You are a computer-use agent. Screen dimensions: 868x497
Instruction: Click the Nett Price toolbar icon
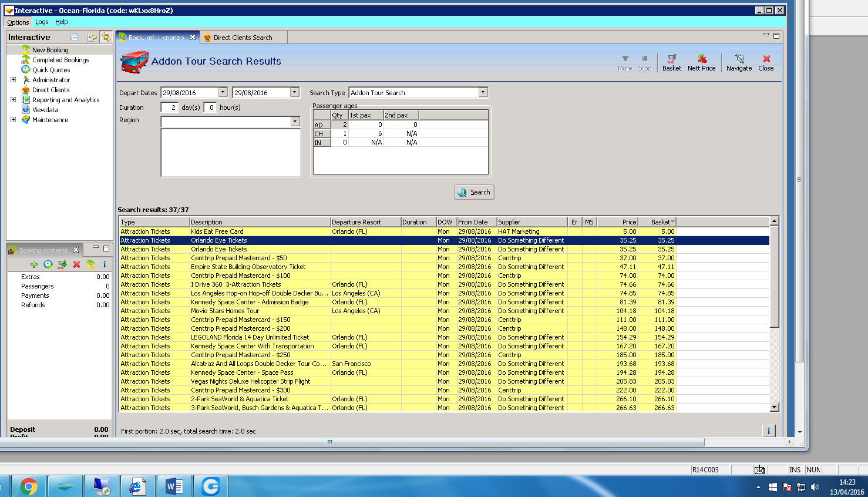coord(701,62)
